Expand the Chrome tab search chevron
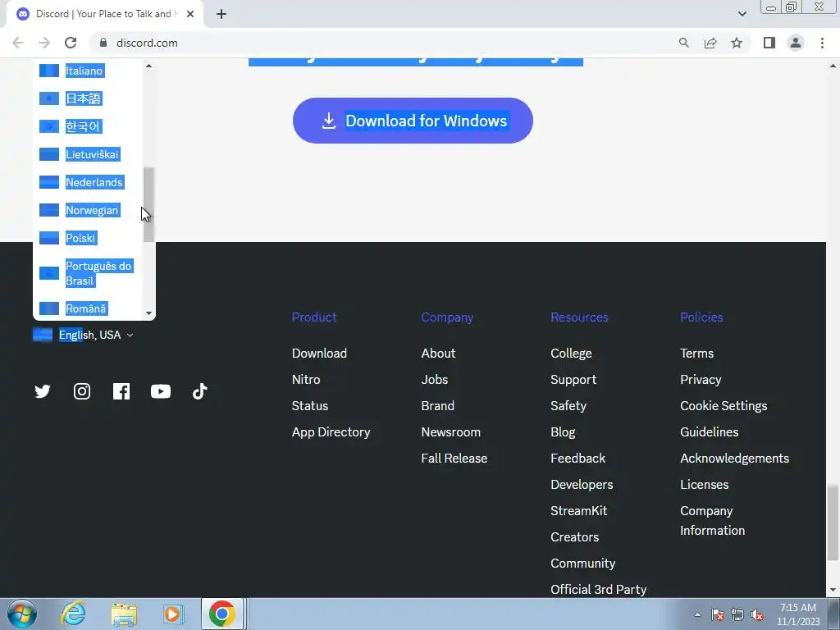840x630 pixels. click(x=742, y=14)
